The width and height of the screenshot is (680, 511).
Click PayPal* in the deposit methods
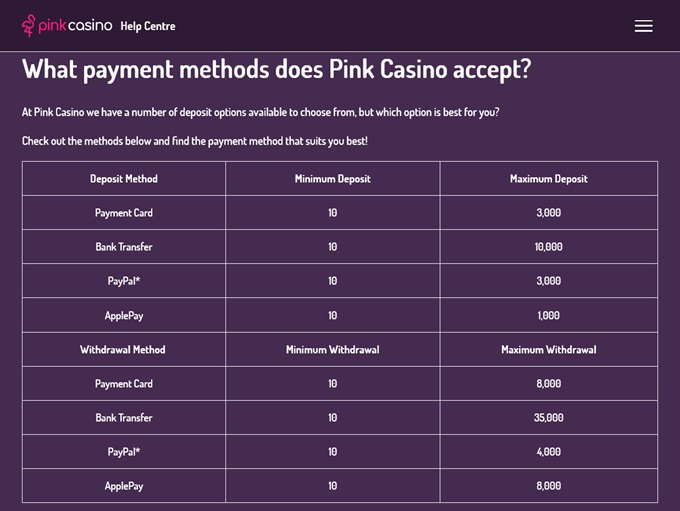124,281
